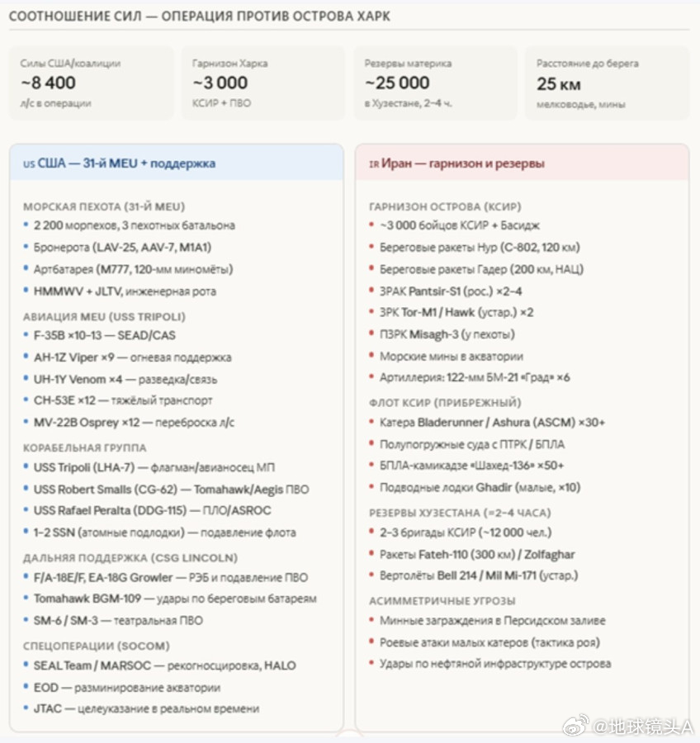Select the Шахед-136 kamikaze drone entry

coord(471,466)
